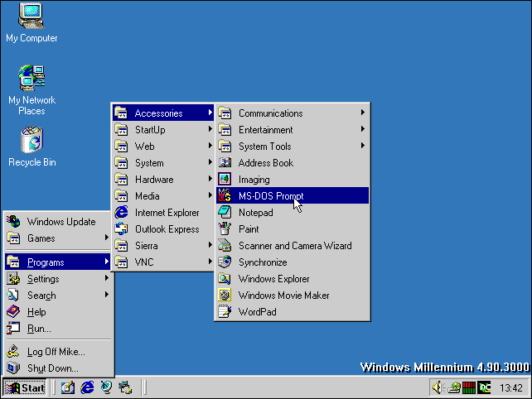This screenshot has width=532, height=399.
Task: Launch MS-DOS Prompt from Accessories
Action: pos(293,195)
